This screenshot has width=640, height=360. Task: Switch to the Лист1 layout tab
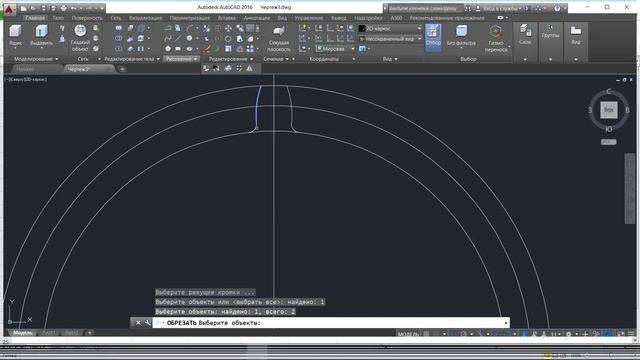49,333
